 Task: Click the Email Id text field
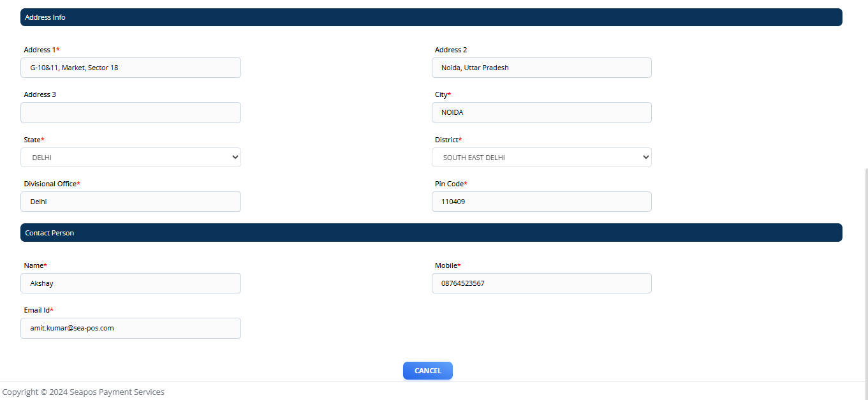coord(130,328)
